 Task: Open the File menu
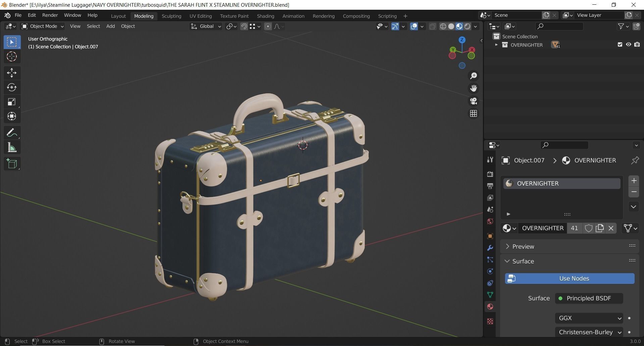(x=18, y=15)
